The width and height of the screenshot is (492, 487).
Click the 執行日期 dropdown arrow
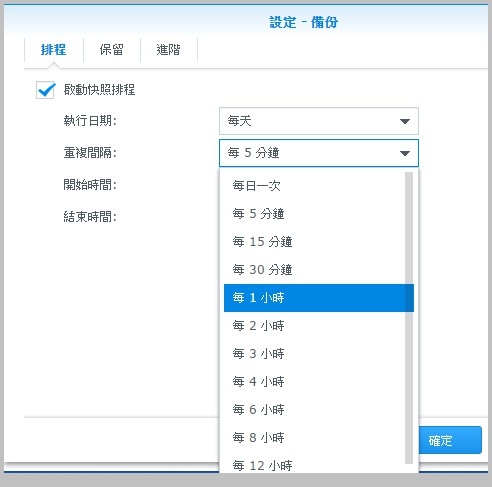(x=405, y=121)
